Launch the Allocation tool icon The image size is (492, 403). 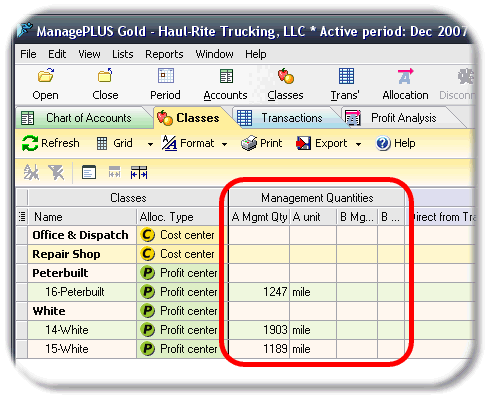point(405,76)
